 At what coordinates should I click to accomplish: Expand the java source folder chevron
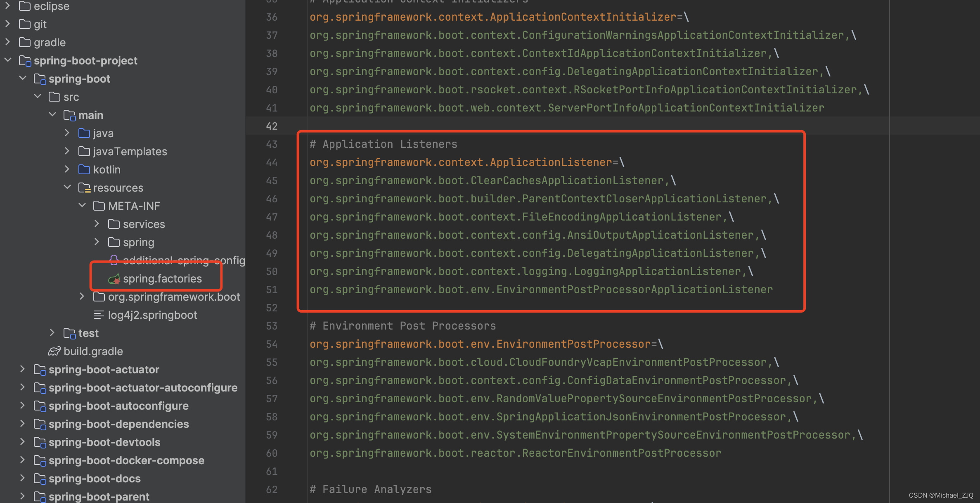(67, 133)
